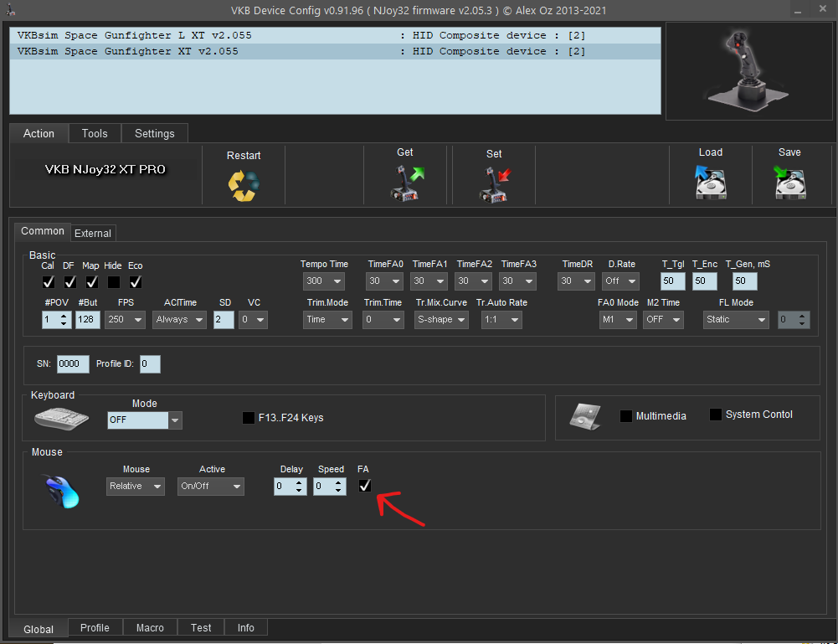838x644 pixels.
Task: Click the Set joystick icon
Action: point(494,184)
